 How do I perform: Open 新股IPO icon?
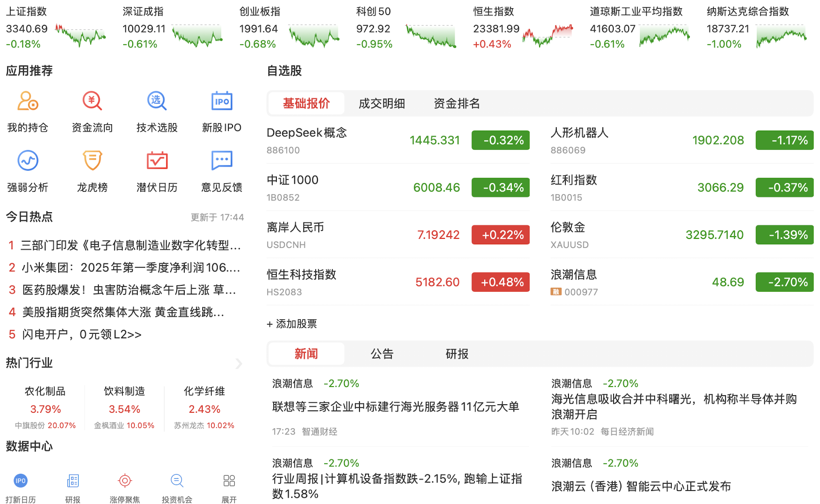click(222, 101)
